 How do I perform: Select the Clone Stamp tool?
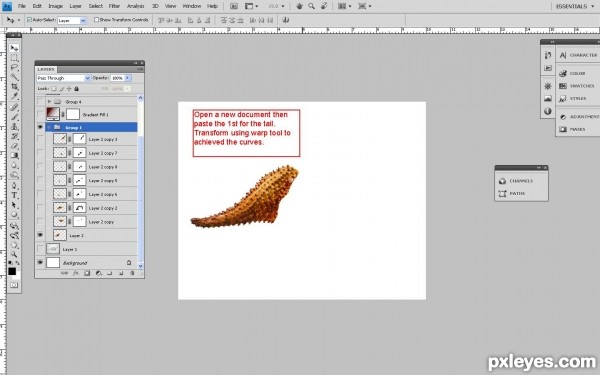[14, 126]
